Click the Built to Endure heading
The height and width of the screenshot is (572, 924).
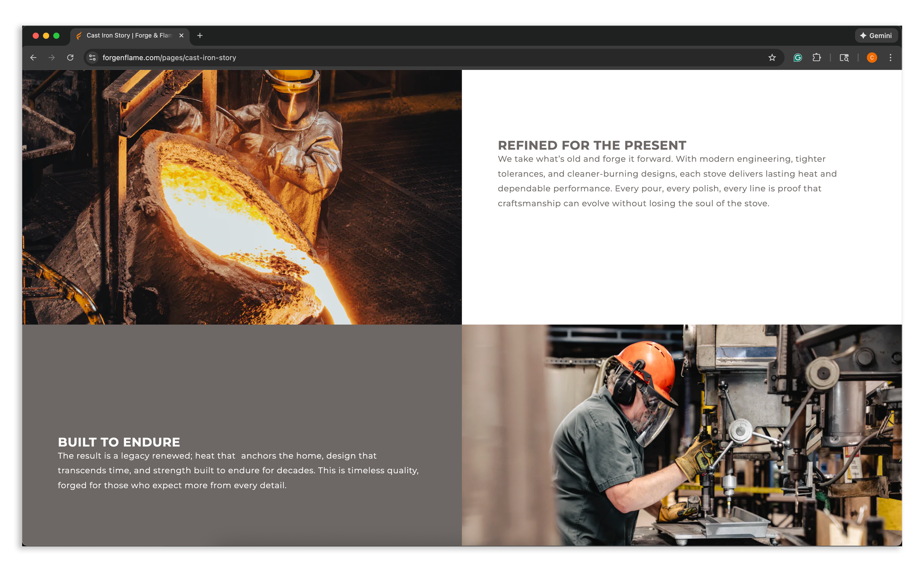point(119,442)
